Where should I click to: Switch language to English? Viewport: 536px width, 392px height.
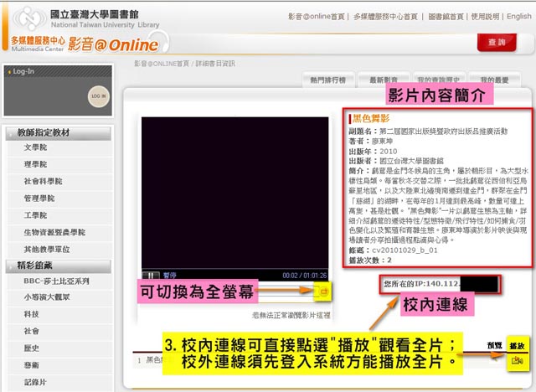[519, 17]
